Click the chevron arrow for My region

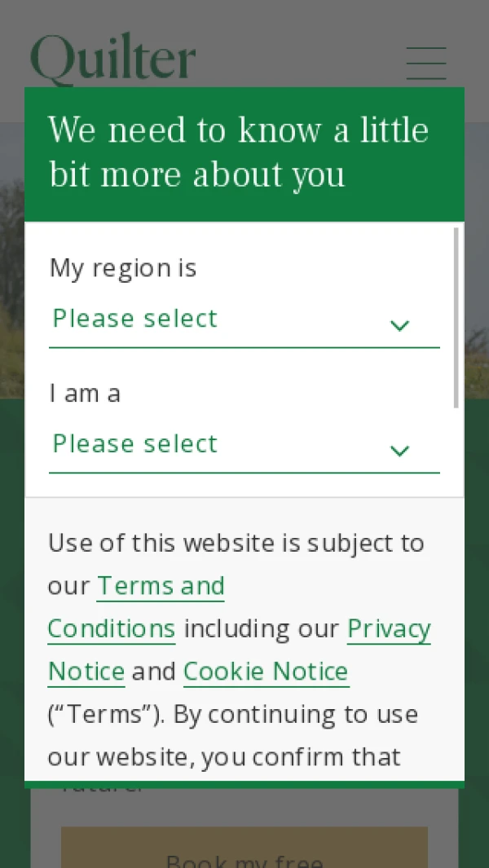(399, 325)
